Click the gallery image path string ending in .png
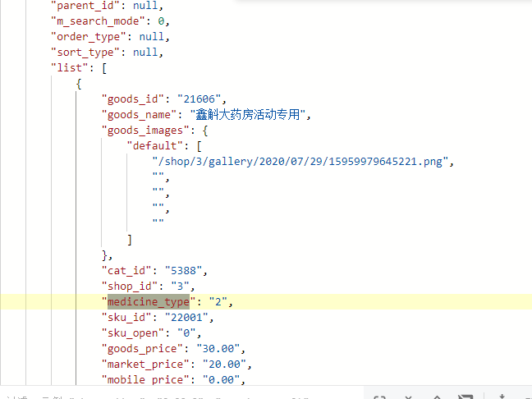The height and width of the screenshot is (399, 532). pyautogui.click(x=302, y=161)
